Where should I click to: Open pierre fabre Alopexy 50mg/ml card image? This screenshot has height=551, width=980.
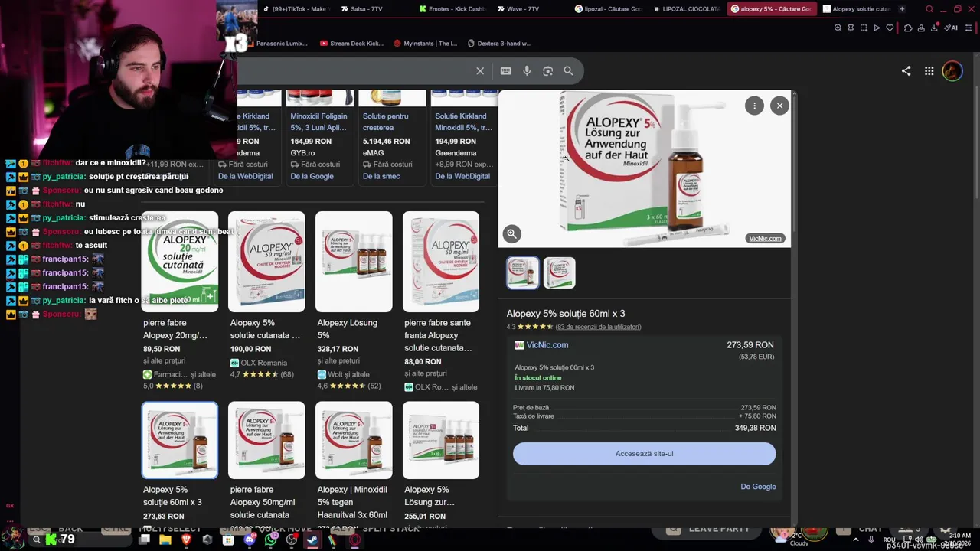(266, 440)
